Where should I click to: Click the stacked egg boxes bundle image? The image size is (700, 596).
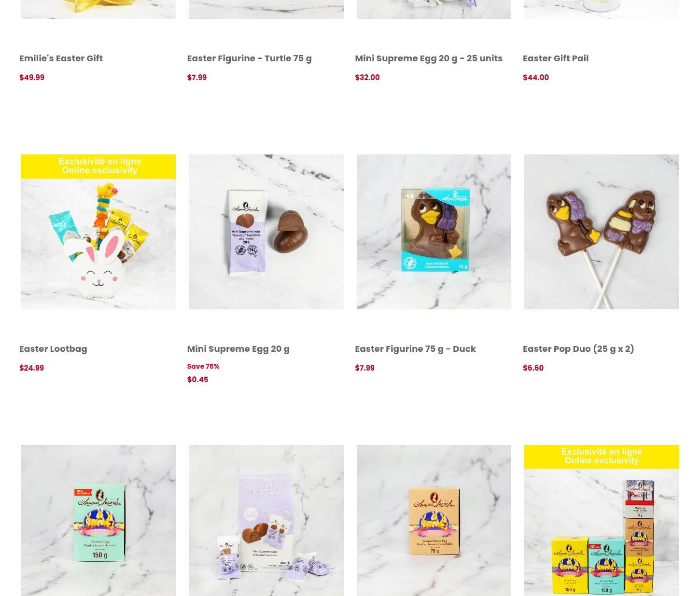[602, 520]
